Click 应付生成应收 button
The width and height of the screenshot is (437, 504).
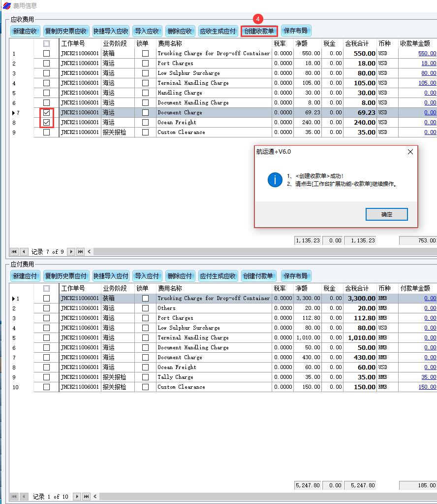(x=218, y=276)
